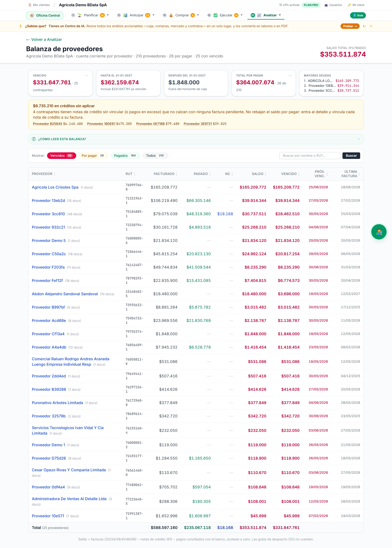Click the PLAN PRO badge
Screen dimensions: 392x548
(x=311, y=5)
